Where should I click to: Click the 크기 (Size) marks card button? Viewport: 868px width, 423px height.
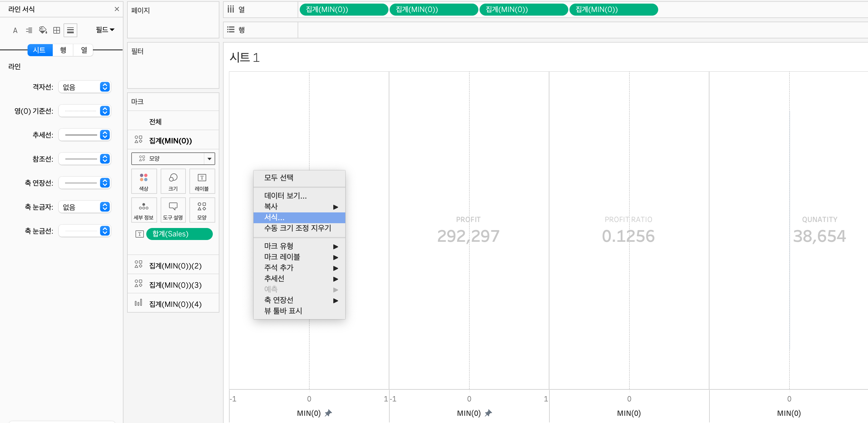pyautogui.click(x=173, y=181)
